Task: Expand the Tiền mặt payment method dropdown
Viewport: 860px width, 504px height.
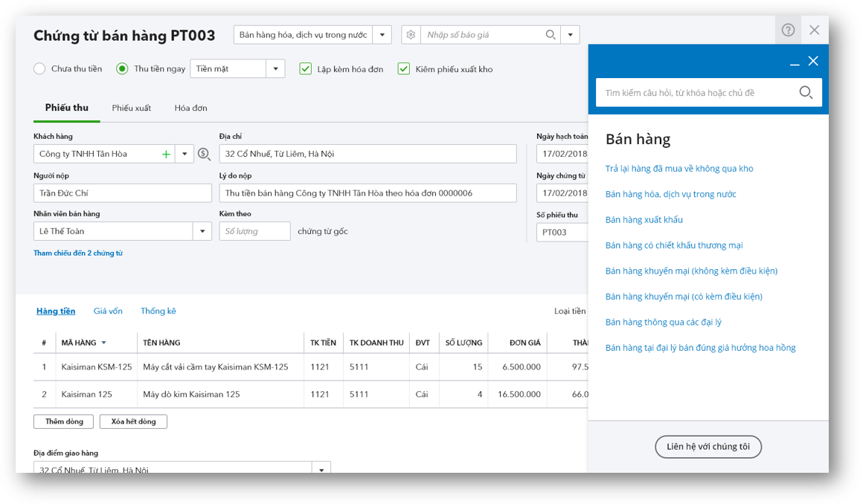Action: (x=276, y=69)
